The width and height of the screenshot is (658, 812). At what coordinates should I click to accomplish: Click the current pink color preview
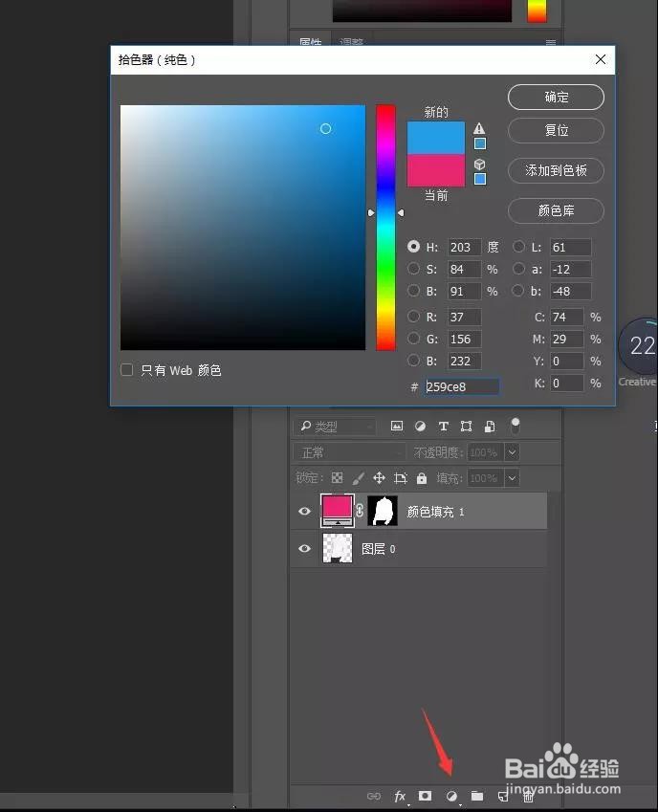436,170
